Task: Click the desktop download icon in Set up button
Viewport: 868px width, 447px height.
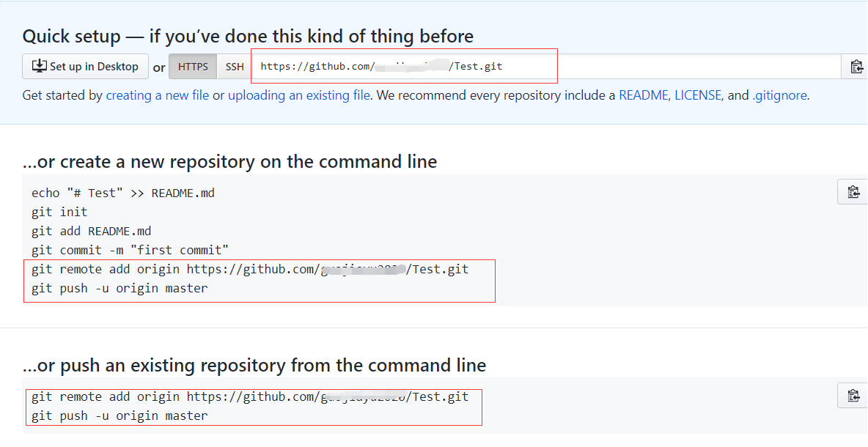Action: [x=40, y=66]
